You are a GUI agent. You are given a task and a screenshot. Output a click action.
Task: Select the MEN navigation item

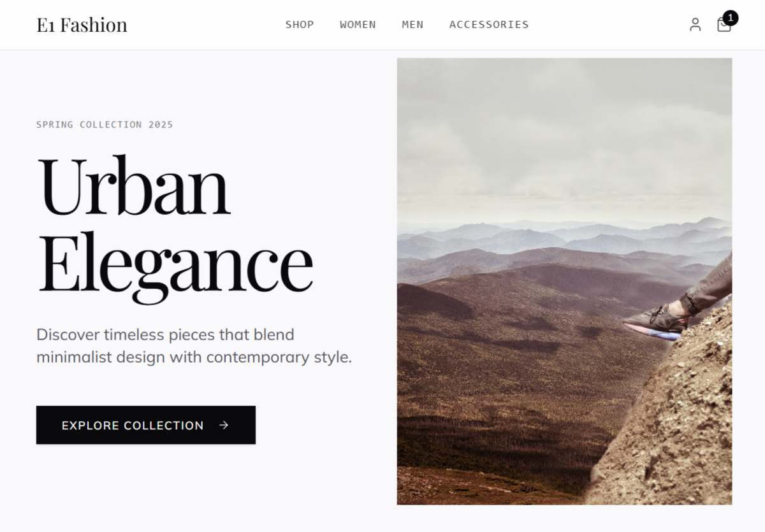pos(412,25)
